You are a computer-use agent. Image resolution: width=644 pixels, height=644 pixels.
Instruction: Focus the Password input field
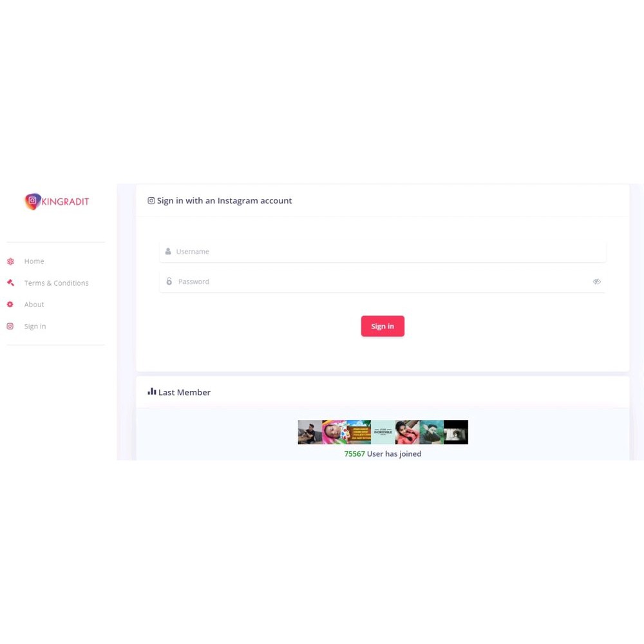coord(383,282)
